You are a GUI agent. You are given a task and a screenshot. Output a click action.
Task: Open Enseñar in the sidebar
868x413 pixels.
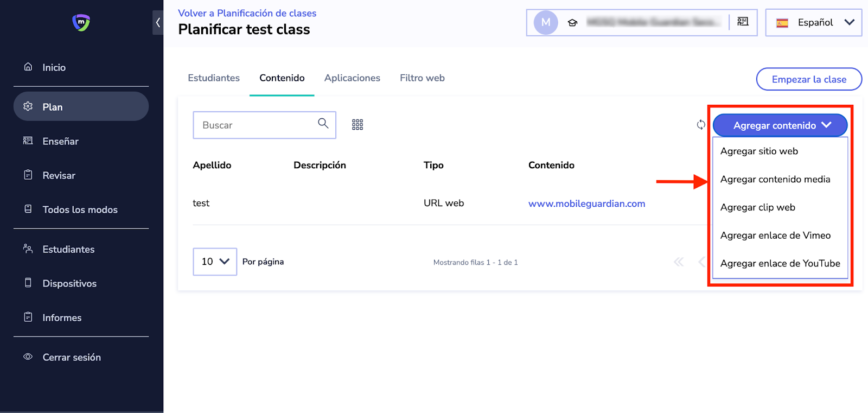(60, 142)
